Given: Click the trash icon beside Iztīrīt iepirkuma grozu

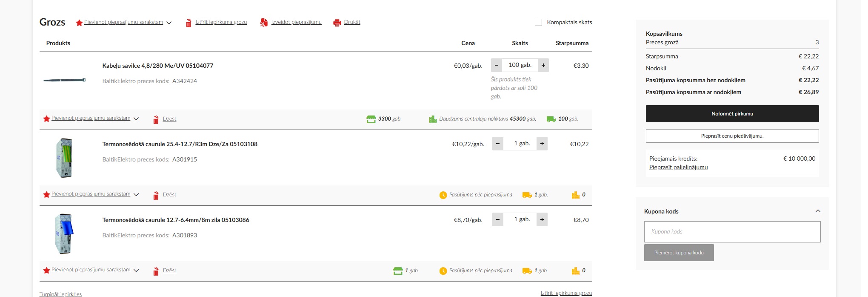Looking at the screenshot, I should [188, 23].
